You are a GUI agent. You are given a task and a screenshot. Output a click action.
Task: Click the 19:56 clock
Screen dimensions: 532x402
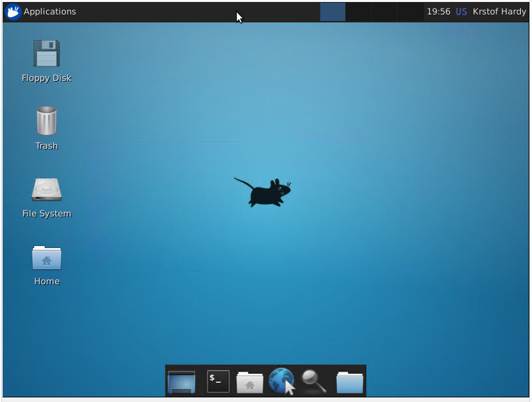[x=439, y=12]
